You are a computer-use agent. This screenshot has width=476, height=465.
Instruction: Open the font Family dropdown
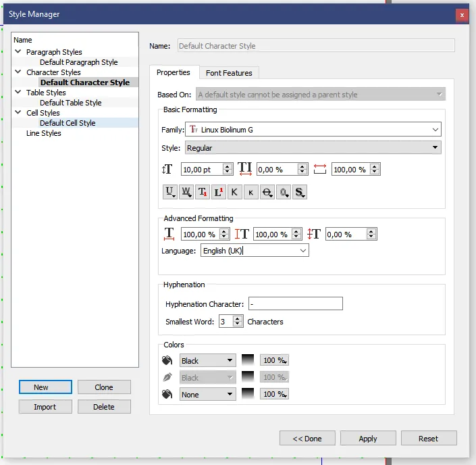coord(313,130)
